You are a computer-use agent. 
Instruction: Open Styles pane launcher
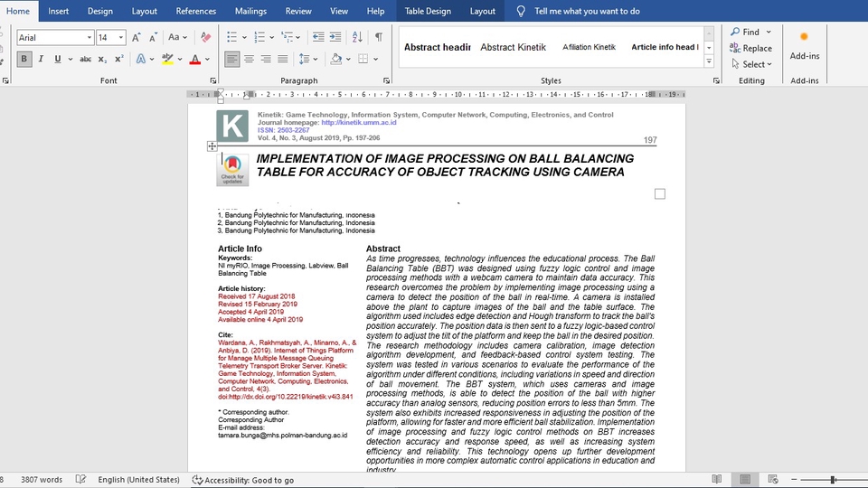[716, 80]
